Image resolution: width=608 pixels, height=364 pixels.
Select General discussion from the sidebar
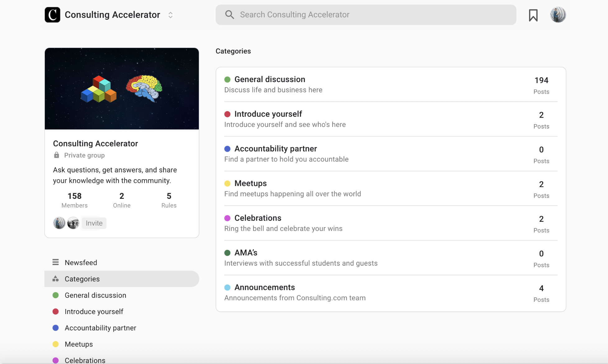tap(95, 295)
